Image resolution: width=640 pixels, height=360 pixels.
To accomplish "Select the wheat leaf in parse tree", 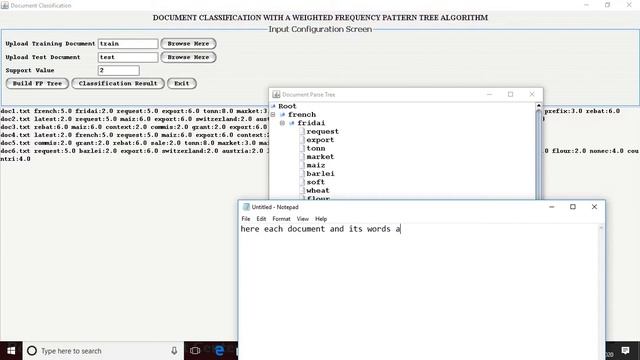I will (x=318, y=191).
